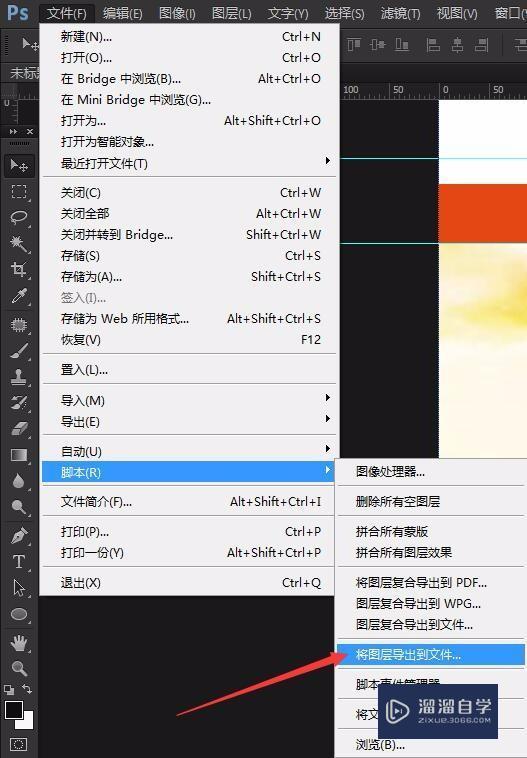This screenshot has width=527, height=758.
Task: Choose 新建(N)... from File menu
Action: tap(189, 36)
